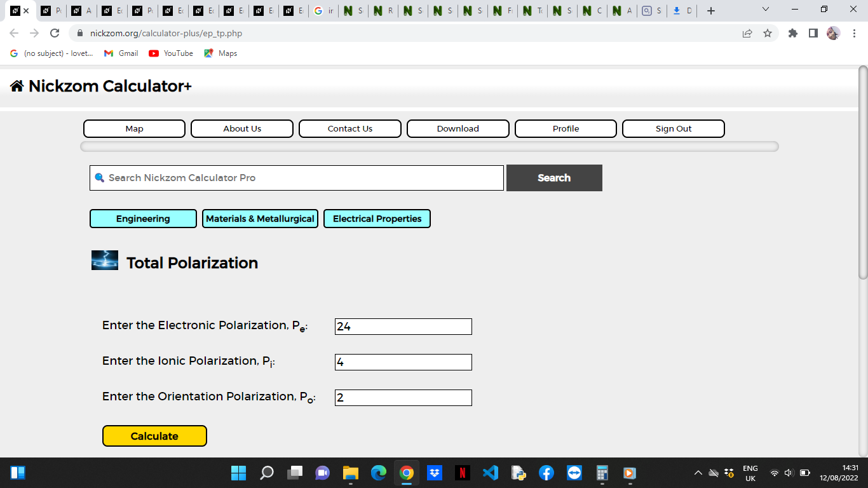Open Task View on the taskbar
This screenshot has width=868, height=488.
(x=295, y=473)
